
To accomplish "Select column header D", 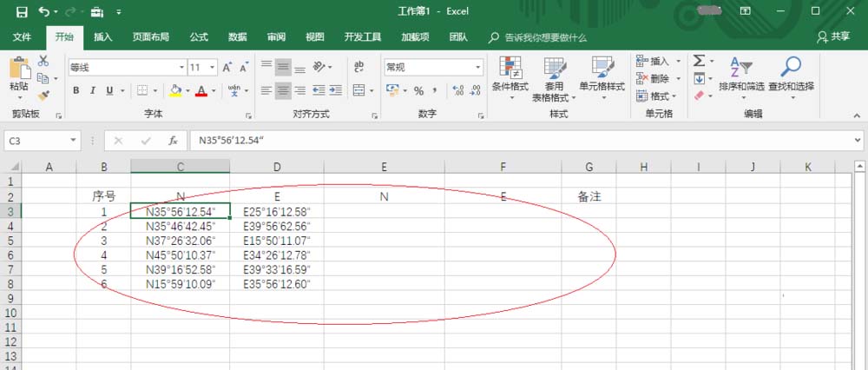I will (277, 166).
